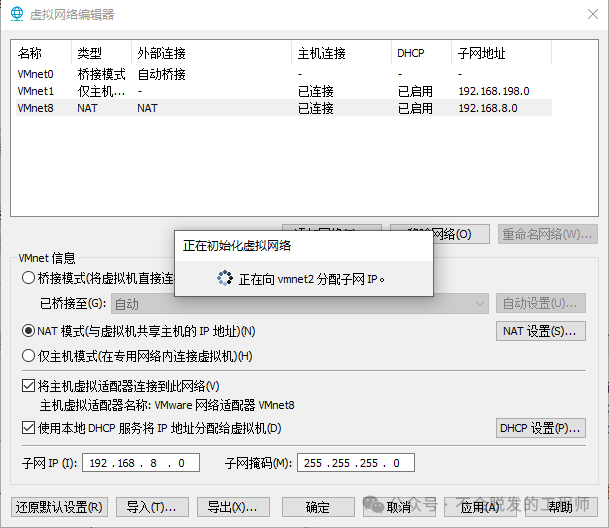Click the 主机连接 column header
Screen dimensions: 609x528
click(x=341, y=53)
